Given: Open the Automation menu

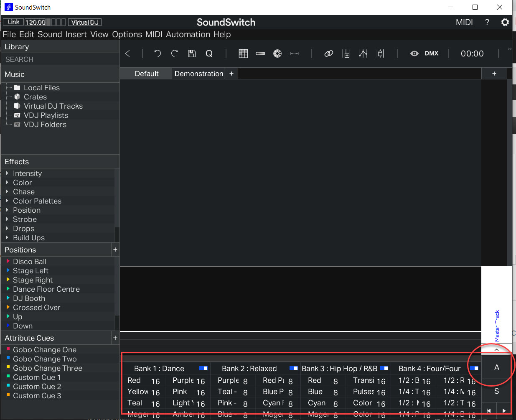Looking at the screenshot, I should click(x=188, y=34).
